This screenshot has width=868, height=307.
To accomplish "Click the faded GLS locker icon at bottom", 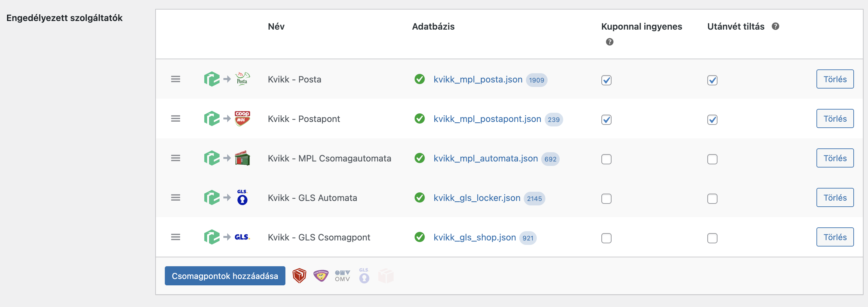I will tap(364, 275).
